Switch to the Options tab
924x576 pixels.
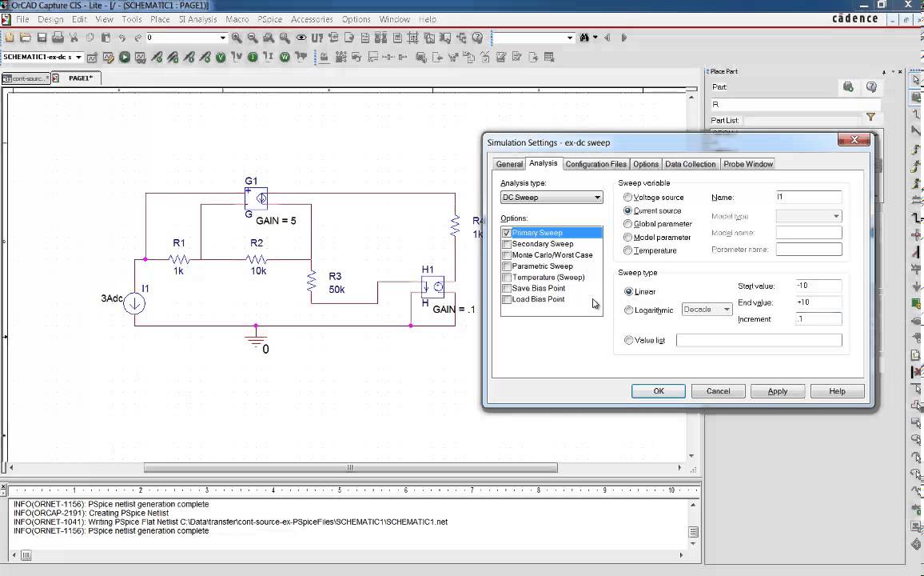click(646, 165)
